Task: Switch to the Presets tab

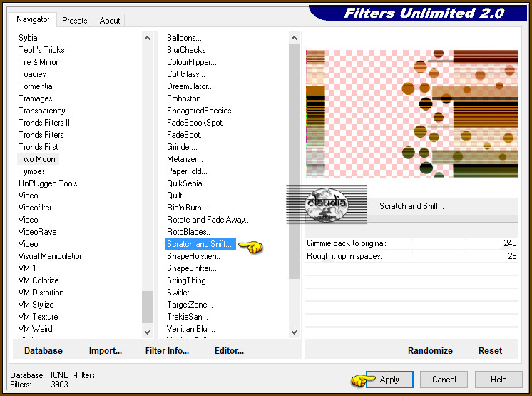Action: coord(75,21)
